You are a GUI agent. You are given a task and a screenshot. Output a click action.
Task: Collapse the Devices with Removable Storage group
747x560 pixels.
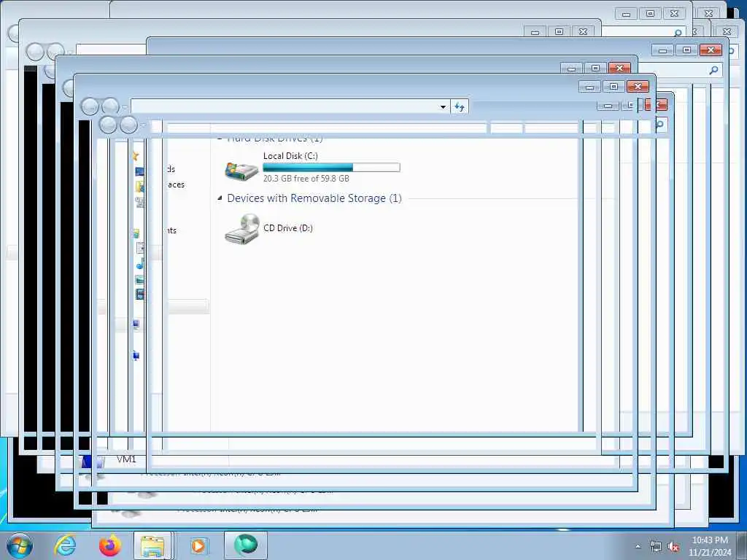[x=220, y=198]
